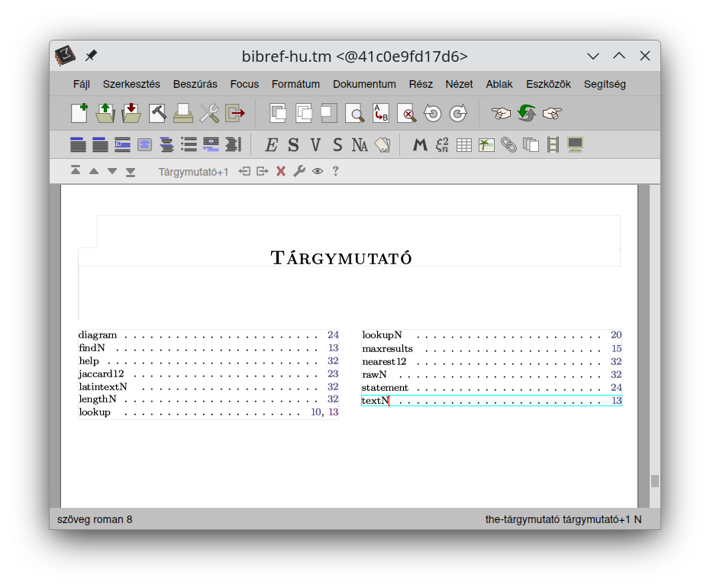710x588 pixels.
Task: Open the wrench preferences in focus bar
Action: pyautogui.click(x=299, y=171)
